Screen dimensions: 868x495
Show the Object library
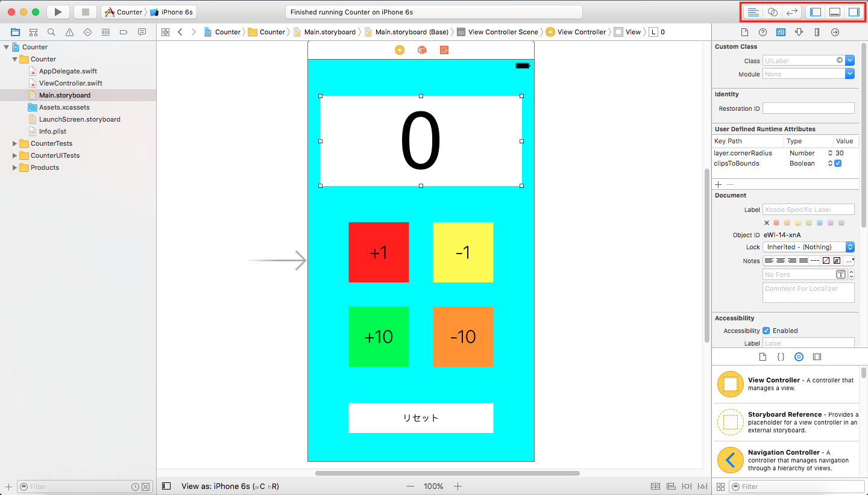pyautogui.click(x=799, y=356)
